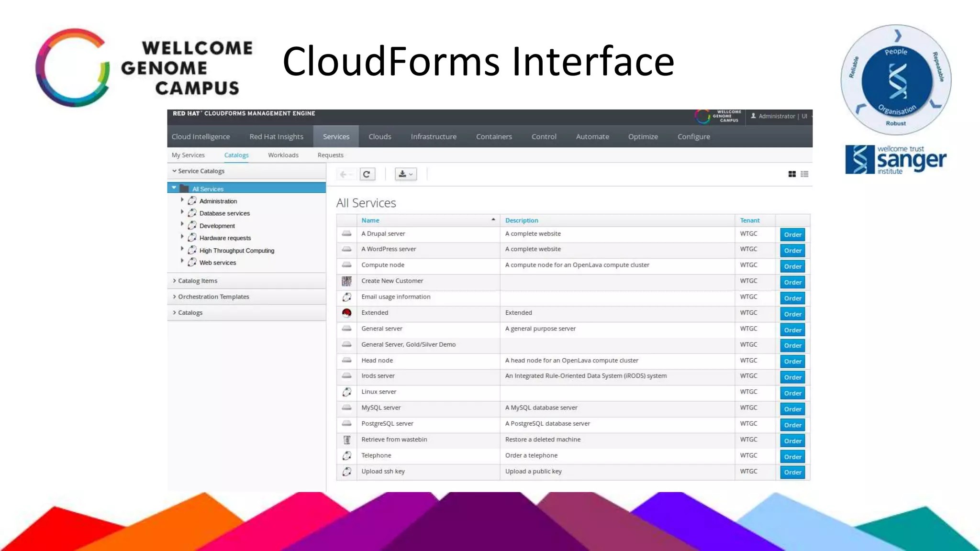Order the Compute node service
The image size is (980, 551).
pos(792,266)
